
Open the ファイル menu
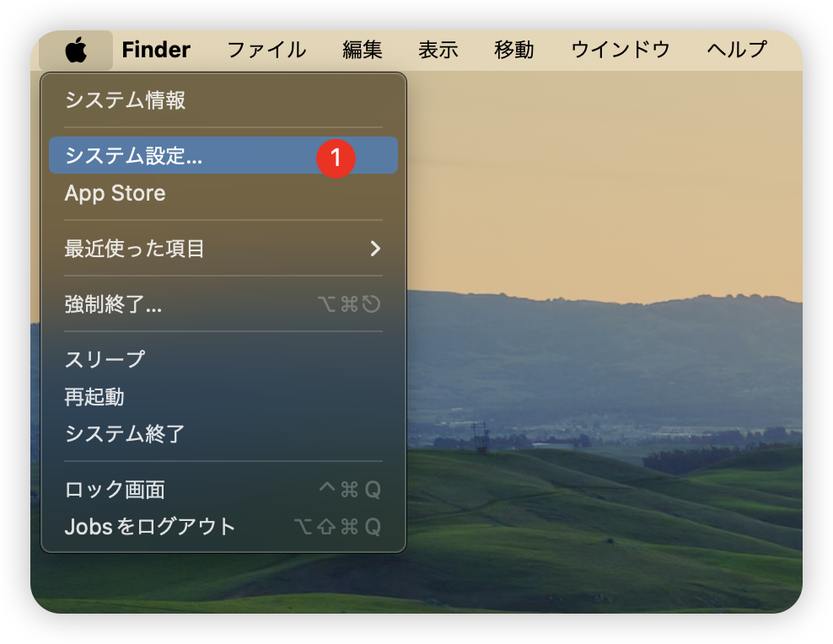(x=266, y=51)
